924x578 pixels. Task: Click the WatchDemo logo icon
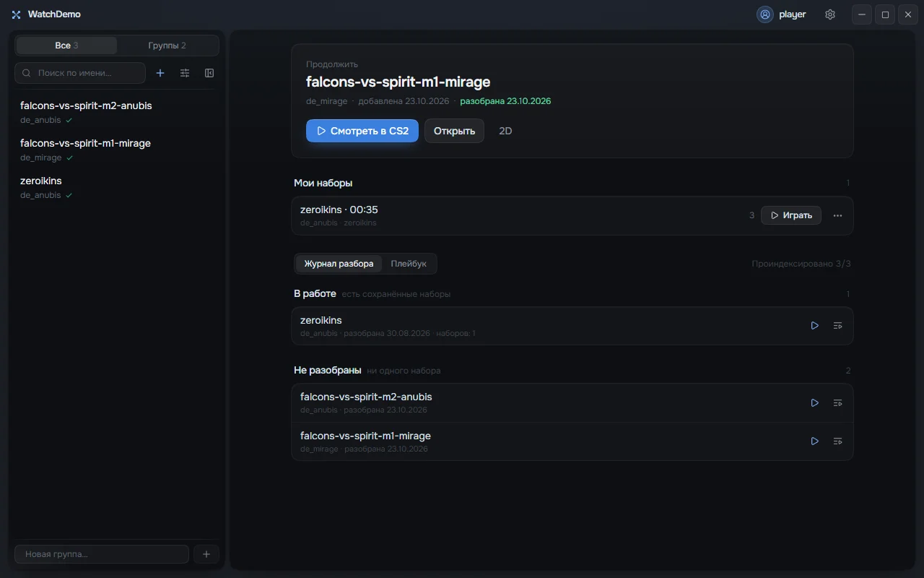(16, 14)
